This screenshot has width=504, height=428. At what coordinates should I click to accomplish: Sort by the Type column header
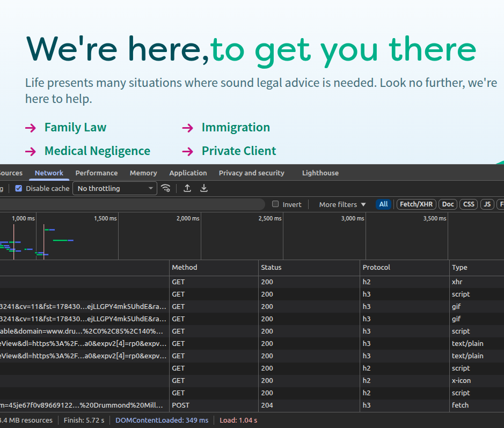coord(477,268)
